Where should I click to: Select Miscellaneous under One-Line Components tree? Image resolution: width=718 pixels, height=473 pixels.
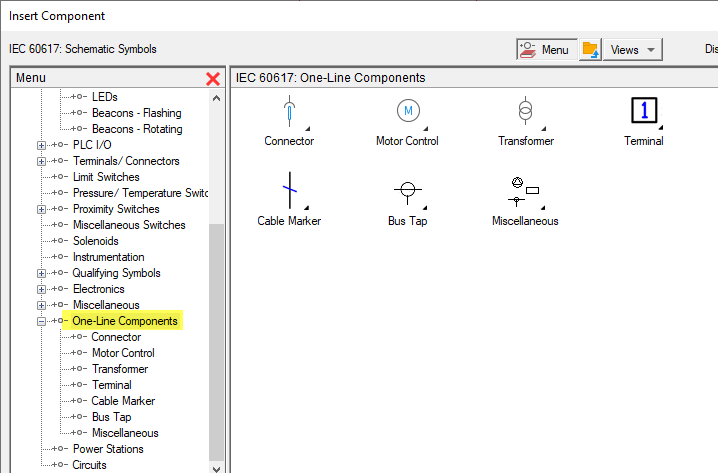coord(125,433)
